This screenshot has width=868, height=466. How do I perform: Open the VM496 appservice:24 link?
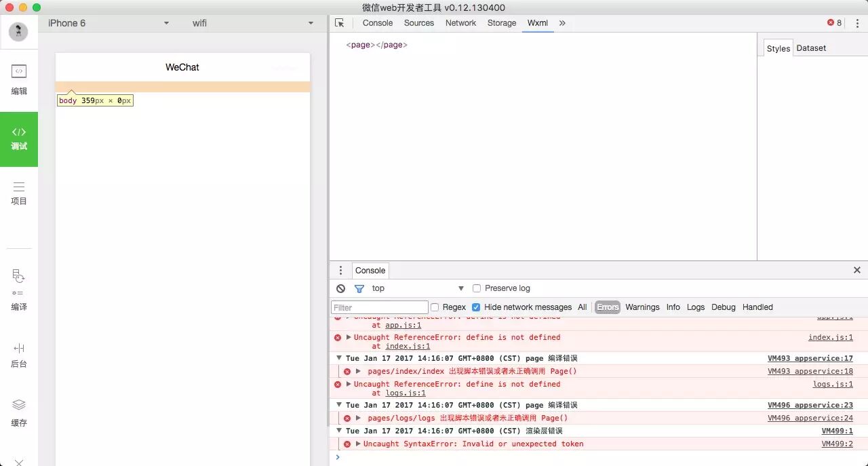tap(810, 418)
